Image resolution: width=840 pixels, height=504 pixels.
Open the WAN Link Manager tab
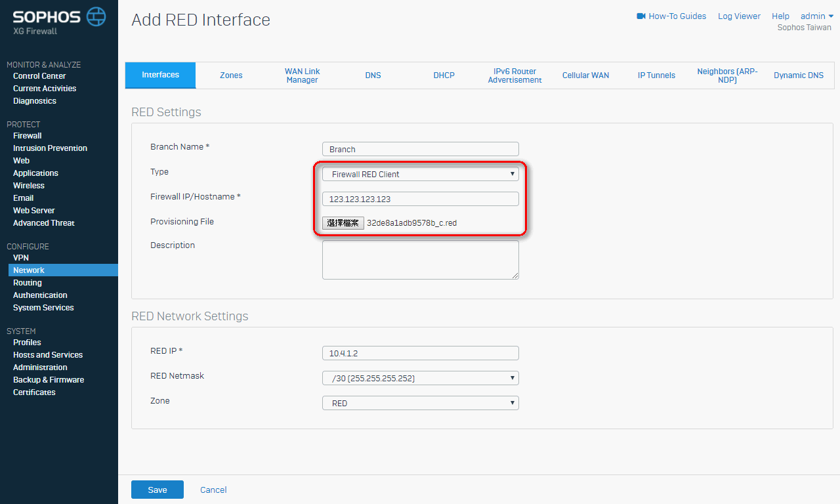[302, 75]
